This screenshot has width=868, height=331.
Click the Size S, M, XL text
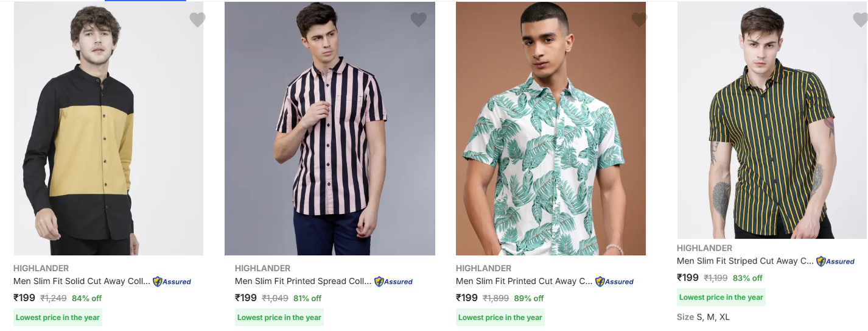click(x=703, y=317)
